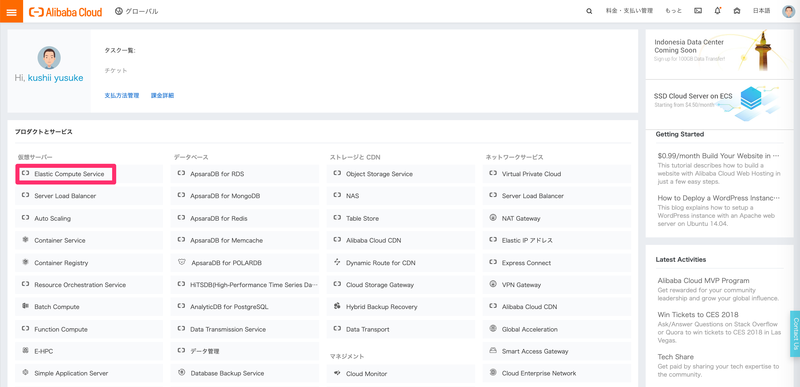Viewport: 800px width, 387px height.
Task: Click the NAT Gateway icon
Action: click(493, 218)
